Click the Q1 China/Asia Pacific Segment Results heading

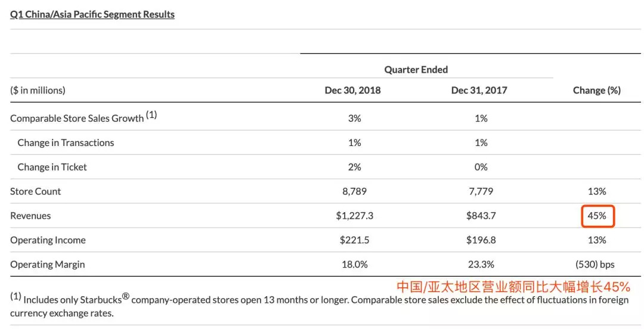[x=92, y=14]
